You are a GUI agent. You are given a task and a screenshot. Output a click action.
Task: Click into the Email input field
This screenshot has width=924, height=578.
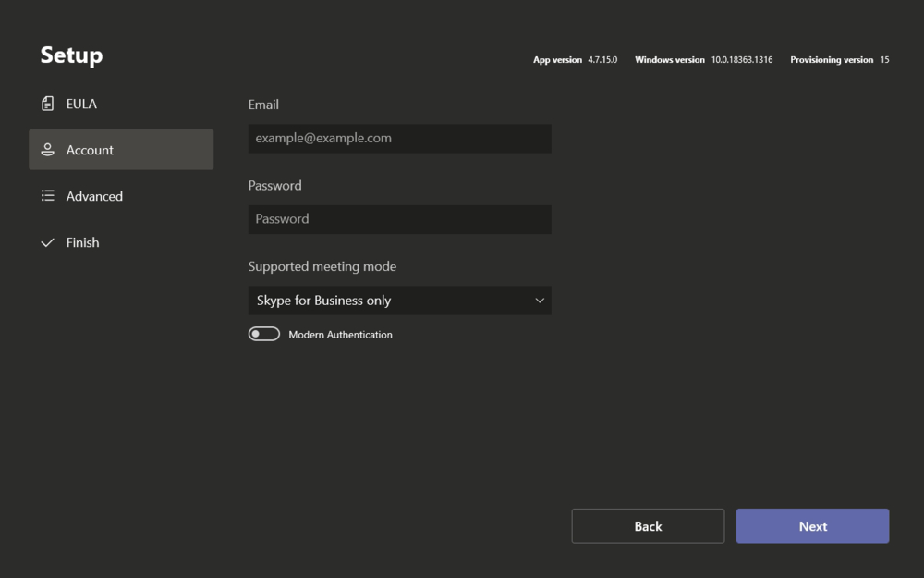[399, 138]
